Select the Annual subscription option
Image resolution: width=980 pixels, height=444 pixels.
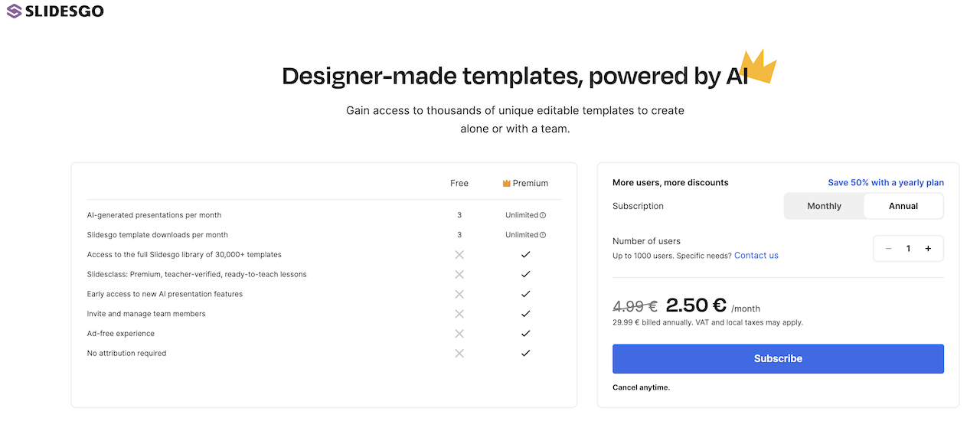coord(903,206)
